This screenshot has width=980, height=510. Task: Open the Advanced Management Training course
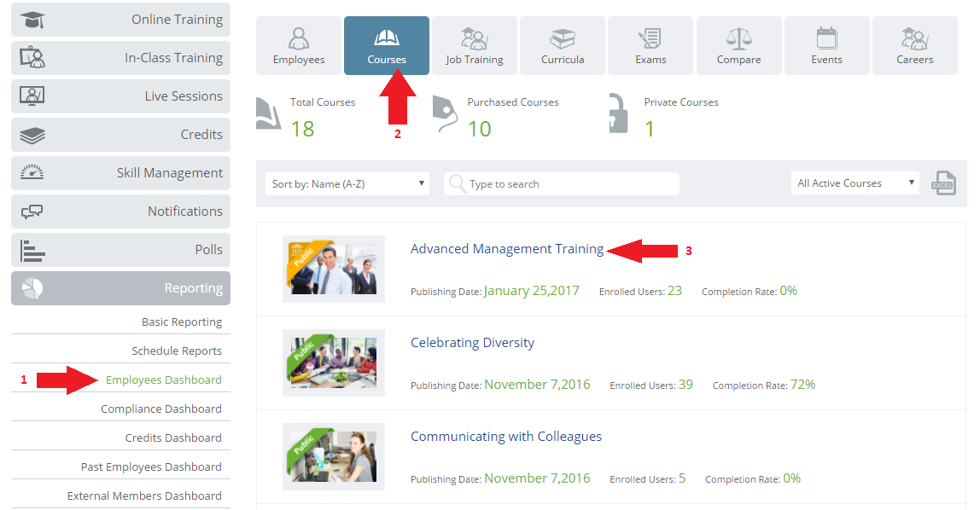tap(507, 249)
